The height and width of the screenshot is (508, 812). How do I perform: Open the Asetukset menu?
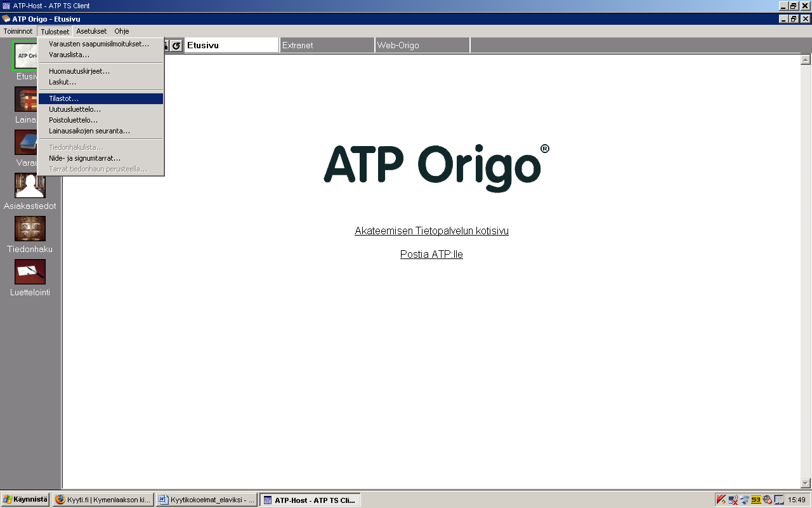pyautogui.click(x=91, y=31)
